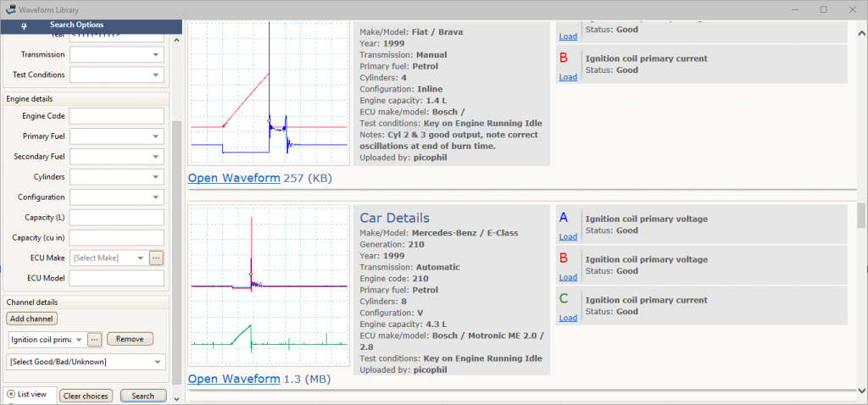Select the List view radio button
This screenshot has height=405, width=868.
tap(10, 395)
